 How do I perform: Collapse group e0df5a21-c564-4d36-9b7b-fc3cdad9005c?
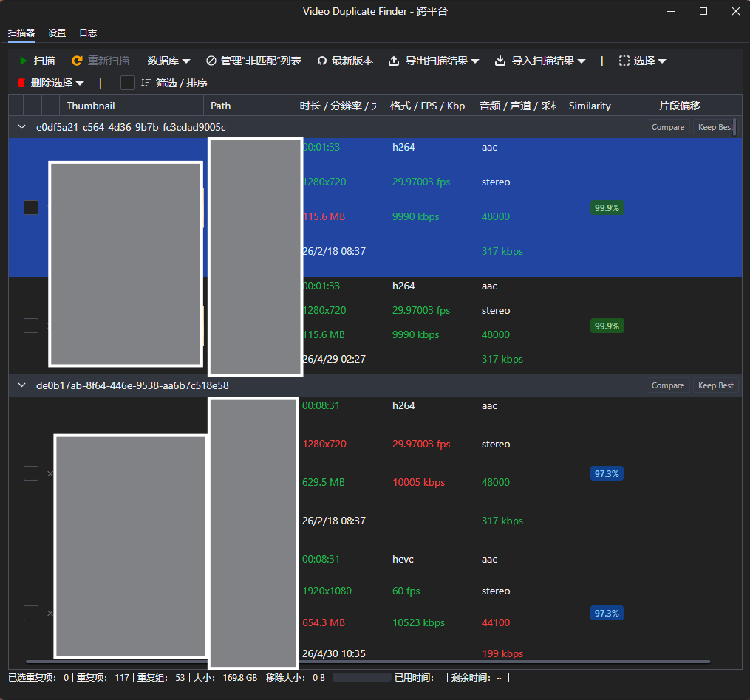(x=21, y=127)
